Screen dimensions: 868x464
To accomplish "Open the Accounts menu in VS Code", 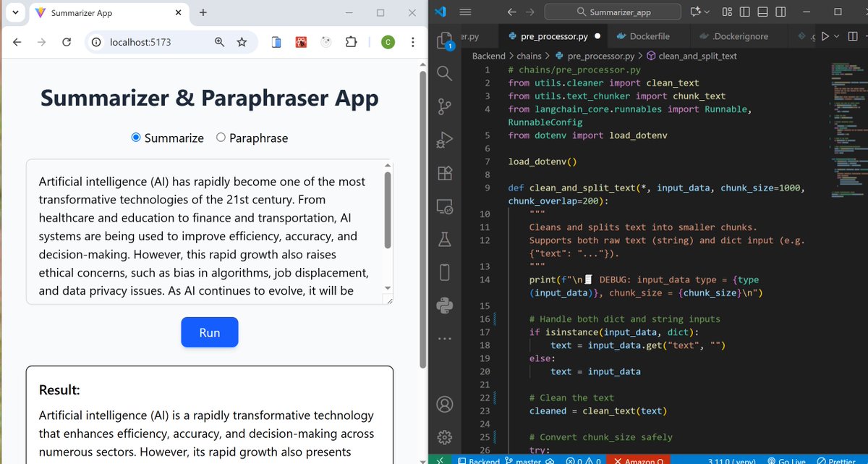I will pyautogui.click(x=444, y=404).
